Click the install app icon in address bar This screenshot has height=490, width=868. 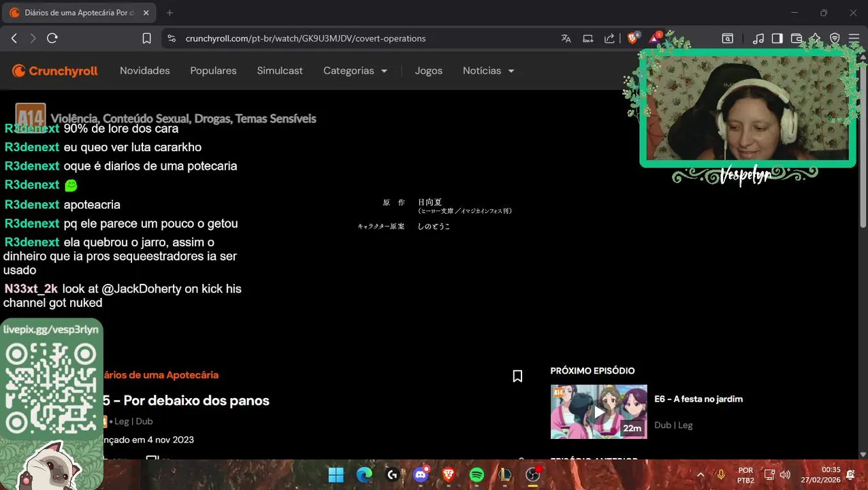click(588, 39)
